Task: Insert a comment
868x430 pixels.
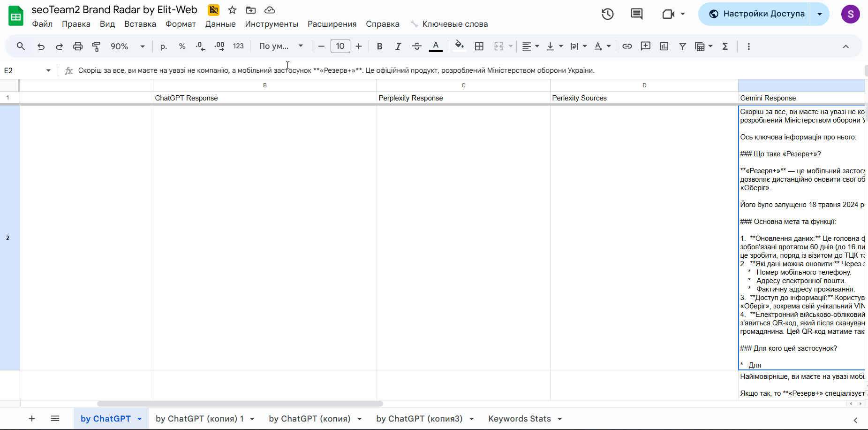Action: (x=646, y=46)
